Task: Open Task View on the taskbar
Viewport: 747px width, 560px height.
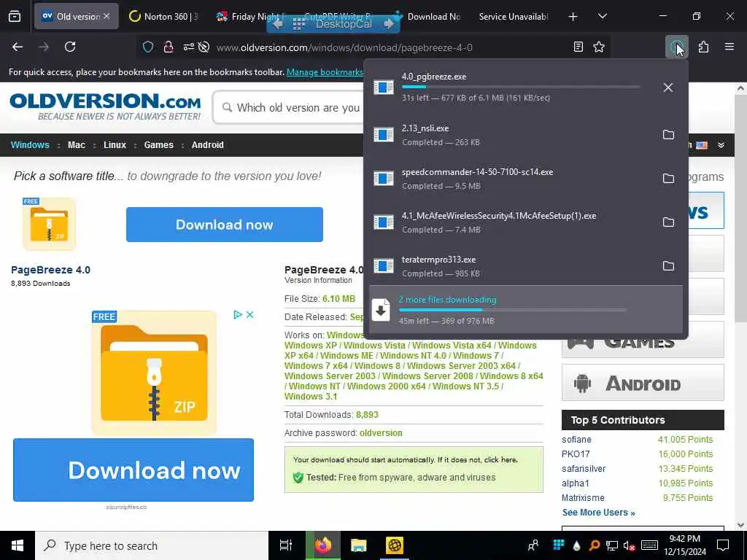Action: [285, 545]
